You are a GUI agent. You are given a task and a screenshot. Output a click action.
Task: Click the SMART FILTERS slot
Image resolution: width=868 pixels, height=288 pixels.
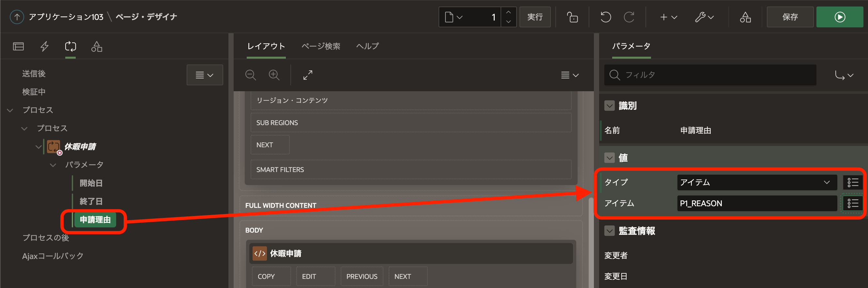click(411, 169)
